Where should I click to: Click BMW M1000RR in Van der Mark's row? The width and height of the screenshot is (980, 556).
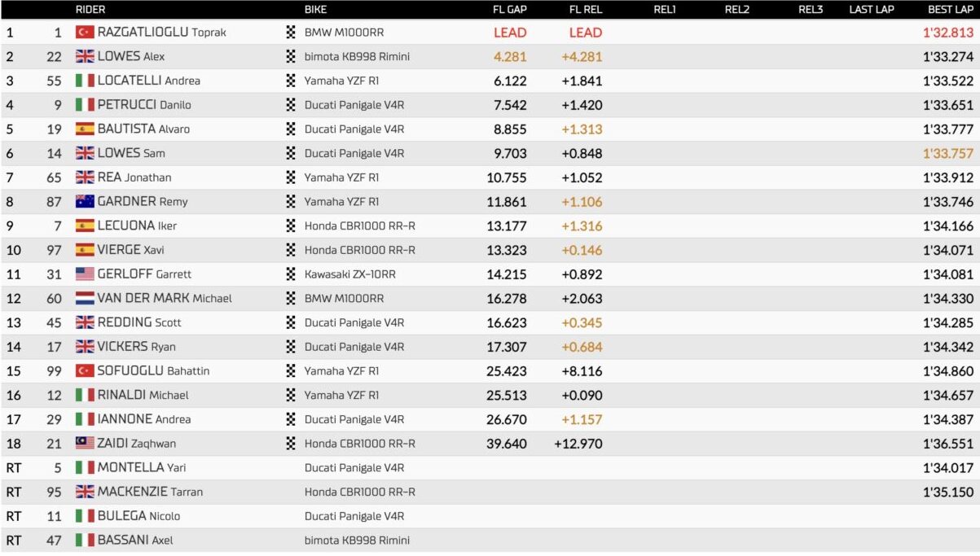(344, 299)
